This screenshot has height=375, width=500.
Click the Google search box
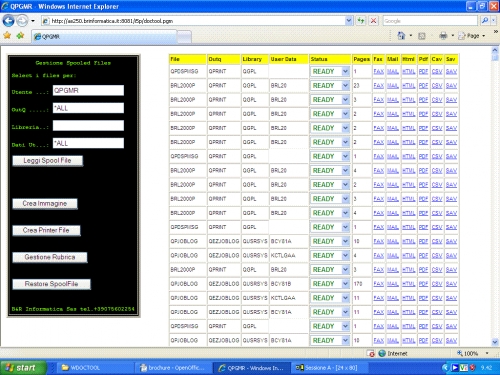coord(430,21)
